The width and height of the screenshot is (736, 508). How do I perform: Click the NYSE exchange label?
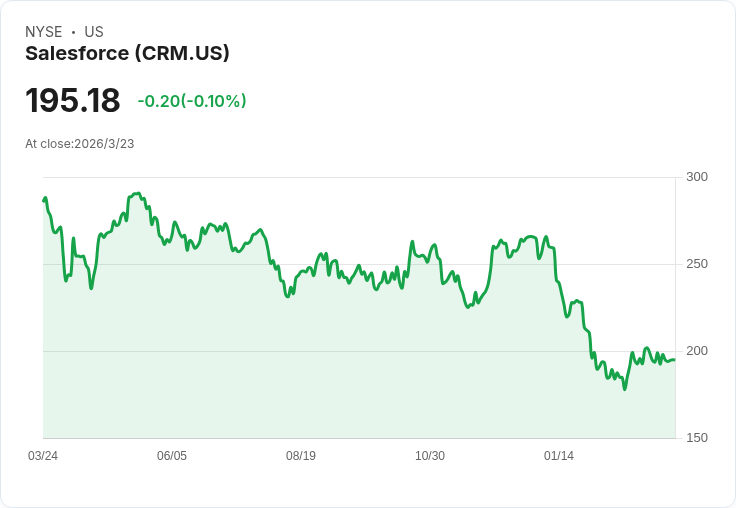tap(43, 32)
